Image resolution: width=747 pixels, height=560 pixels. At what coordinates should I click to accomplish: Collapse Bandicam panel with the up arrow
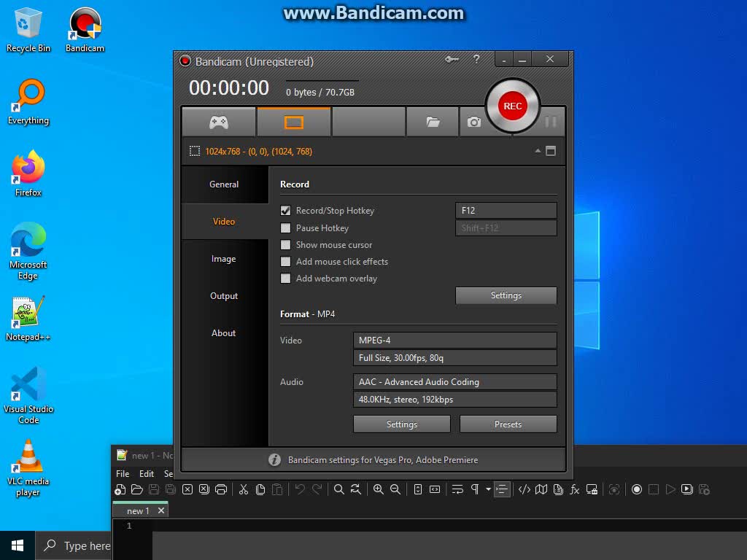click(x=538, y=150)
